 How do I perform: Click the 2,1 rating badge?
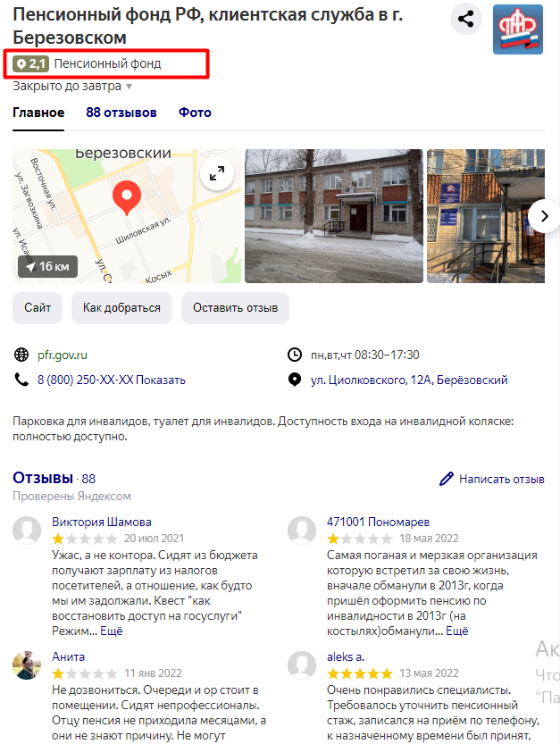pos(31,63)
